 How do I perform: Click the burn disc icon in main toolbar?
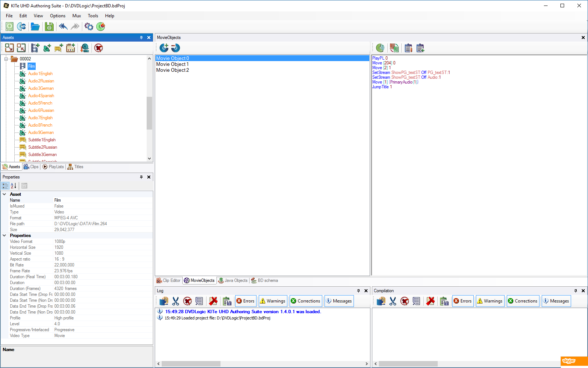click(101, 26)
